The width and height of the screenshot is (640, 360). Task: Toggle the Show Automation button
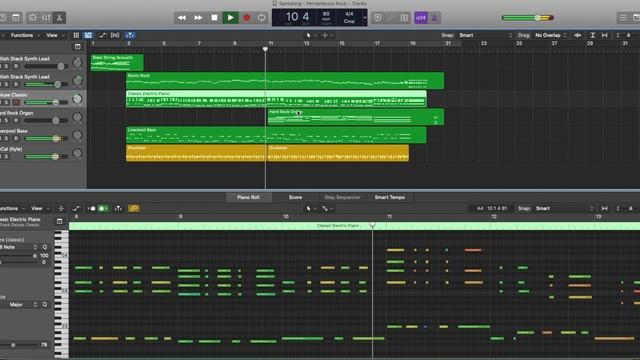(x=102, y=36)
